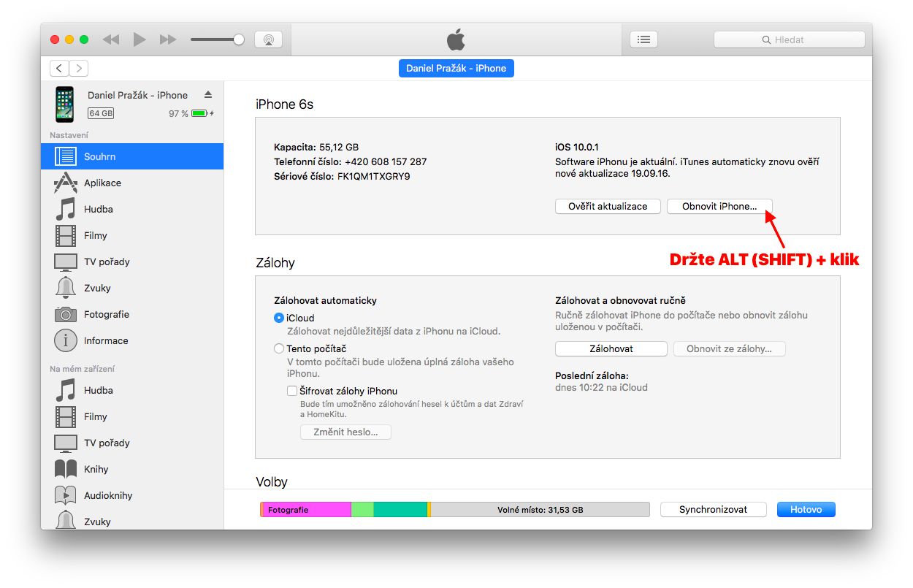Click the Obnovit ze zálohy... button
913x588 pixels.
coord(729,348)
